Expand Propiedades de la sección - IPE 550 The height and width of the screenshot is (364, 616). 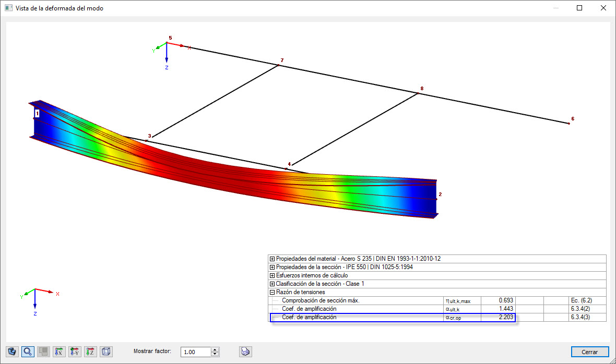(x=272, y=267)
